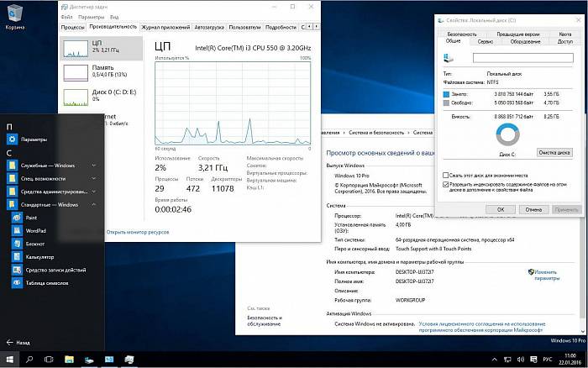The width and height of the screenshot is (588, 368).
Task: Uncheck 'Разрешить индексировать' checkbox
Action: (445, 184)
